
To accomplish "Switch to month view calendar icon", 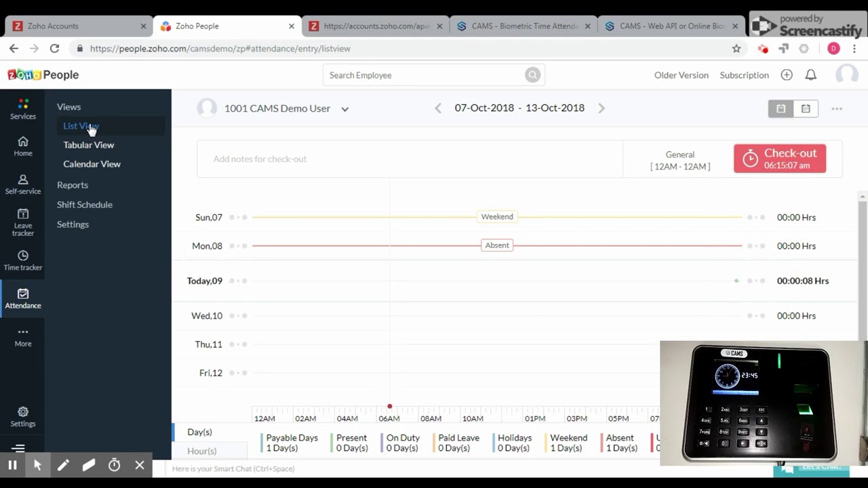I will coord(806,108).
